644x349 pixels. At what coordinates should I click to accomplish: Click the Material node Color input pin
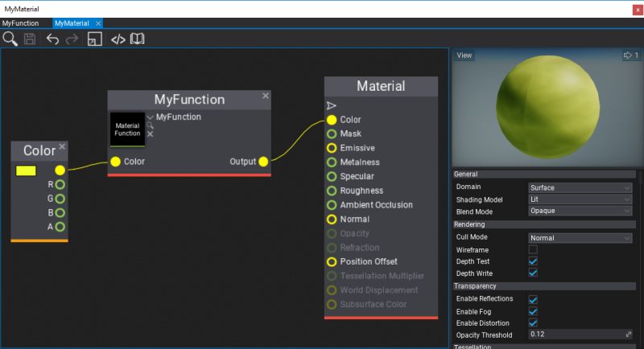pos(332,120)
